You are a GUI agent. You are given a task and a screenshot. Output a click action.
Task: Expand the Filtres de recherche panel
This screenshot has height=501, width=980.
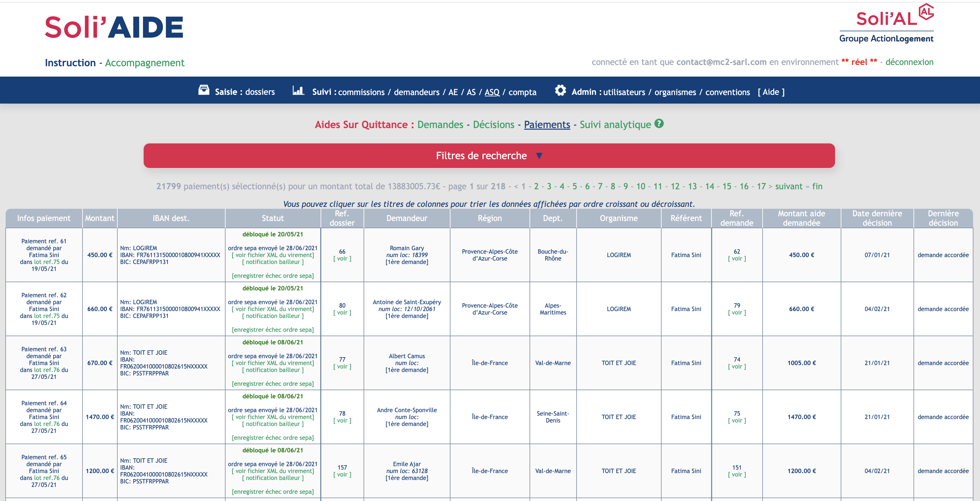[489, 156]
